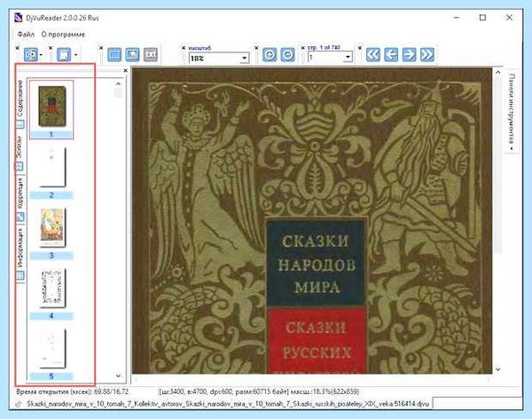532x419 pixels.
Task: Click thumbnail list scroll up arrow
Action: tap(118, 83)
